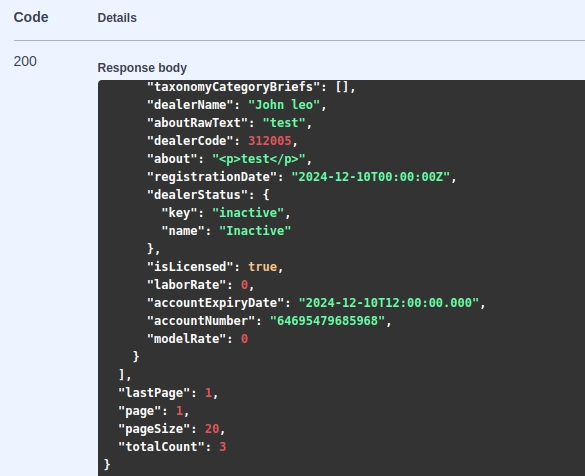Click the "accountExpiryDate" key
Viewport: 585px width, 476px height.
pos(216,303)
